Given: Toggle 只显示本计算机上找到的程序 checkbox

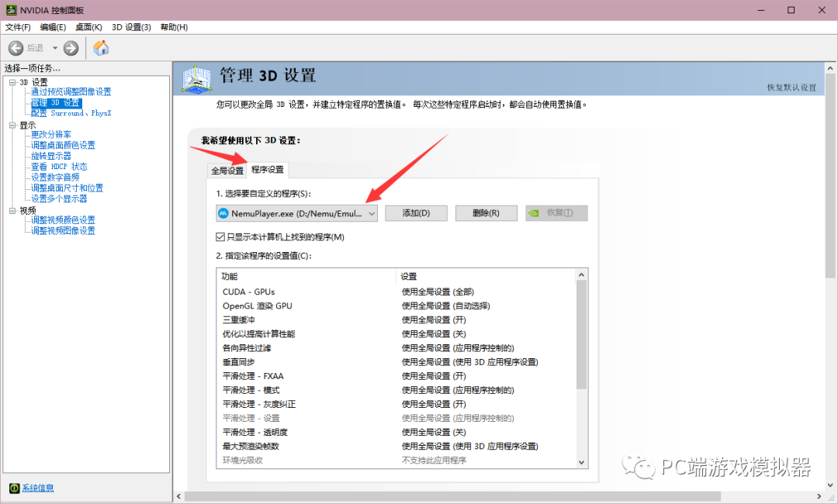Looking at the screenshot, I should [x=220, y=236].
